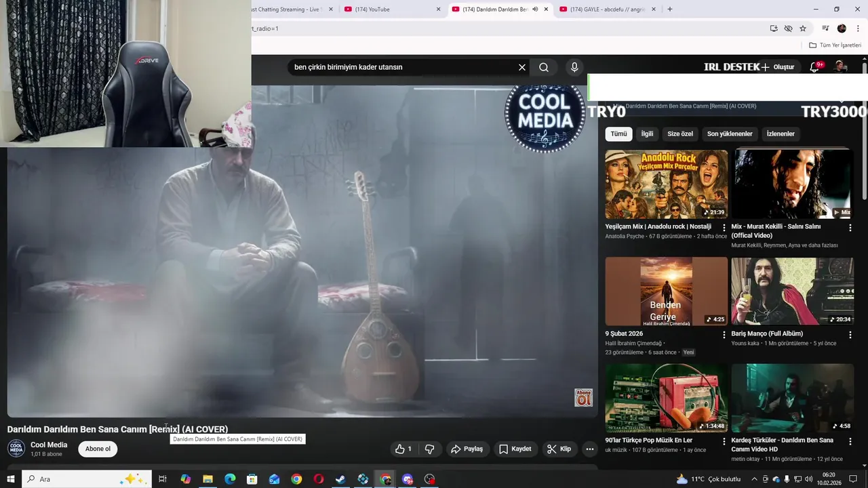Bookmark this page with the star icon
Image resolution: width=868 pixels, height=488 pixels.
click(x=803, y=28)
